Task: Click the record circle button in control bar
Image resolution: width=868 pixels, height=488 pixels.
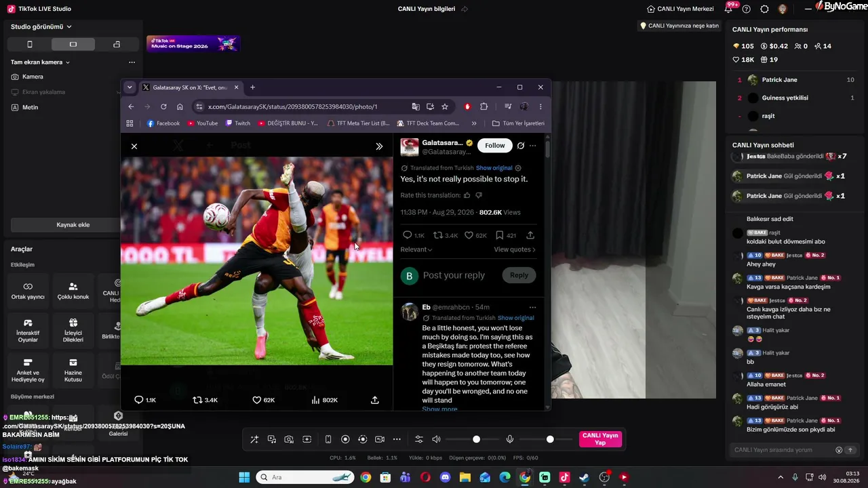Action: 345,439
